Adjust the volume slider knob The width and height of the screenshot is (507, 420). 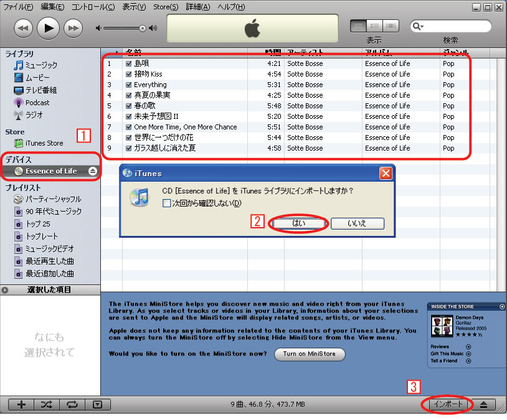point(143,29)
